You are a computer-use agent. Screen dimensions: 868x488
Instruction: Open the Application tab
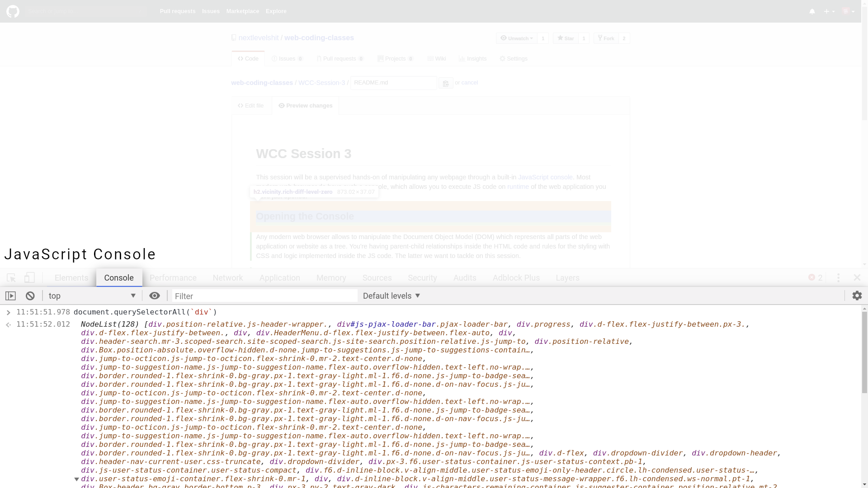point(280,278)
